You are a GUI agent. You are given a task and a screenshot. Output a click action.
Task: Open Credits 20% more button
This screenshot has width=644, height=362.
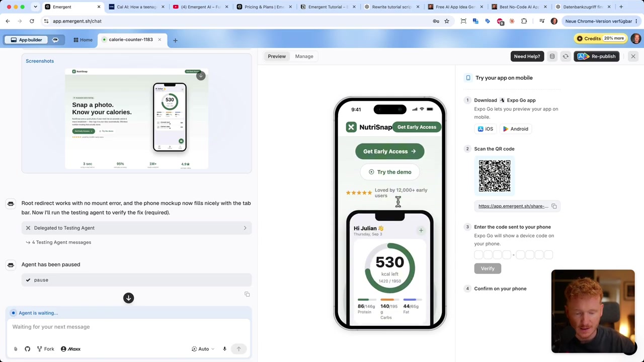pos(600,38)
